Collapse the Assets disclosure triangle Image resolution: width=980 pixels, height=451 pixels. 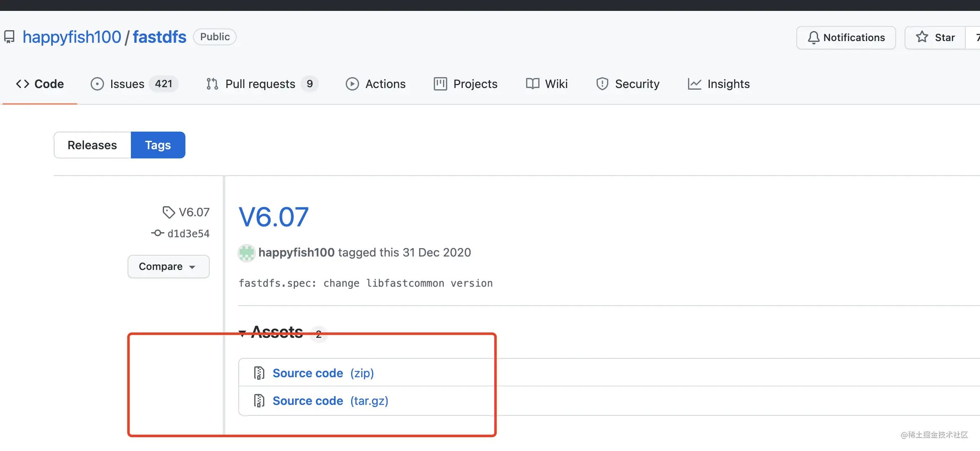242,334
